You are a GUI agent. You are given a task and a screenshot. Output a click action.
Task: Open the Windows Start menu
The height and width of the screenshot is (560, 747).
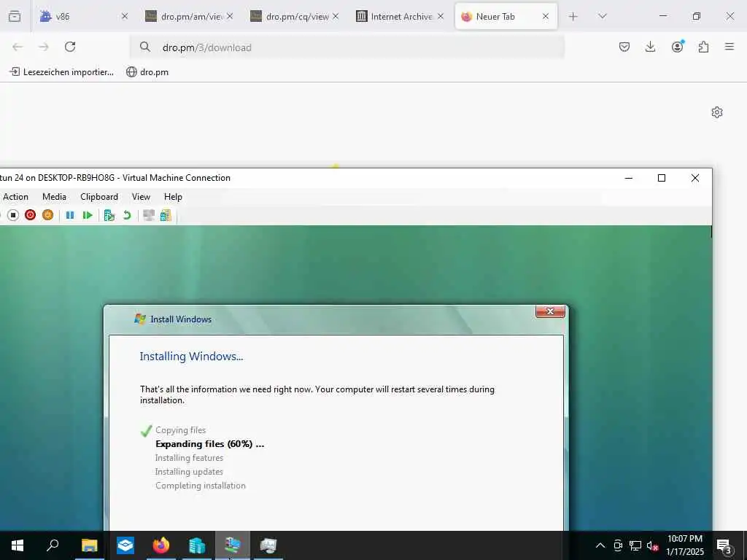click(18, 545)
